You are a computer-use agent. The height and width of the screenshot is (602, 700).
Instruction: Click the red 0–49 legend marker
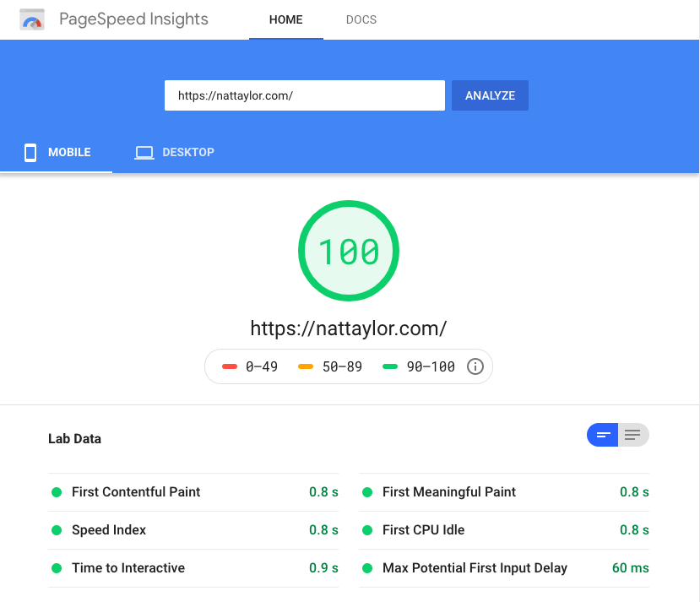point(230,366)
